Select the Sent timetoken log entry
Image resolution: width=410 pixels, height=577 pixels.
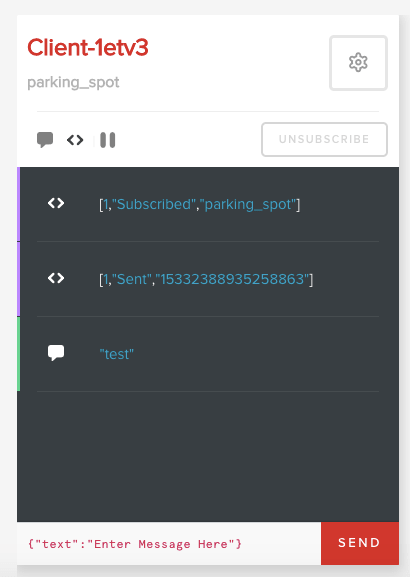pyautogui.click(x=208, y=279)
